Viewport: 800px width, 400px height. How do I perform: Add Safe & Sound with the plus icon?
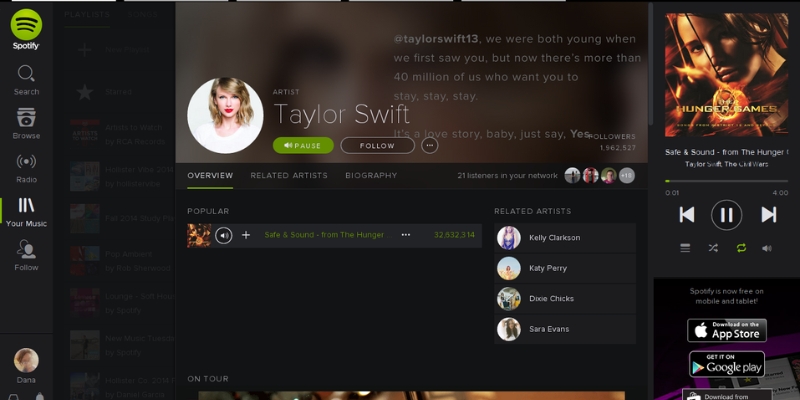click(x=246, y=235)
